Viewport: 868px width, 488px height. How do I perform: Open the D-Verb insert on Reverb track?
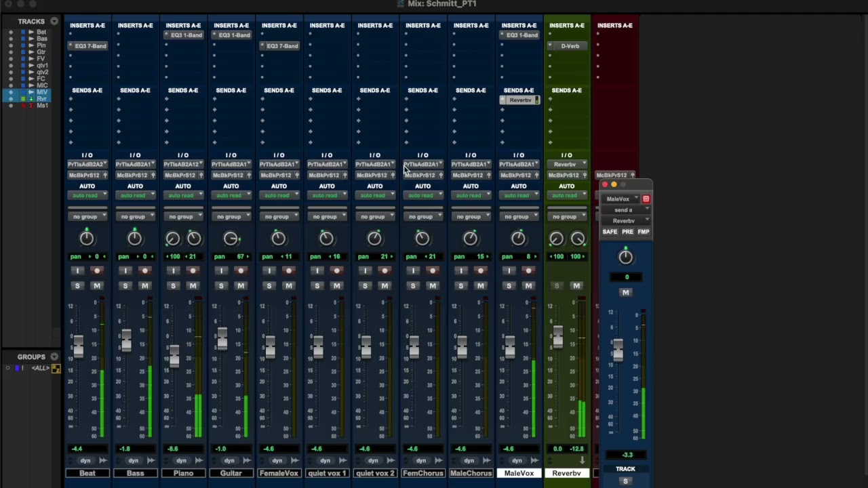pos(570,46)
